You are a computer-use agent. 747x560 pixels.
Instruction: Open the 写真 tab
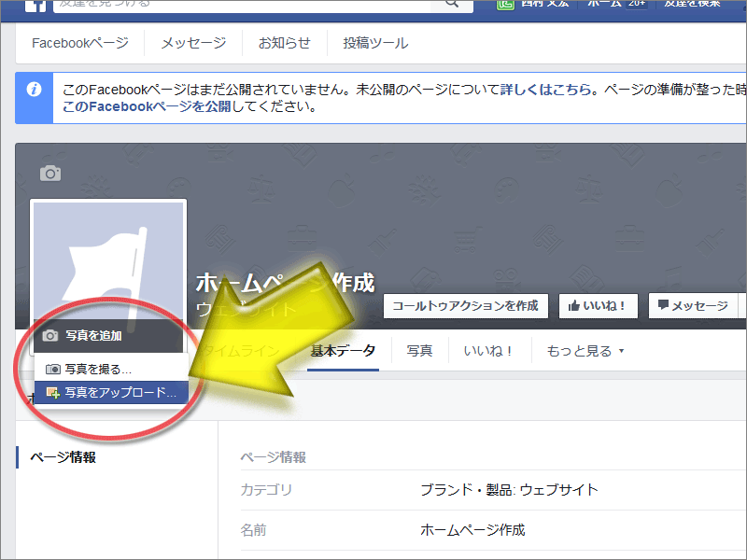419,352
